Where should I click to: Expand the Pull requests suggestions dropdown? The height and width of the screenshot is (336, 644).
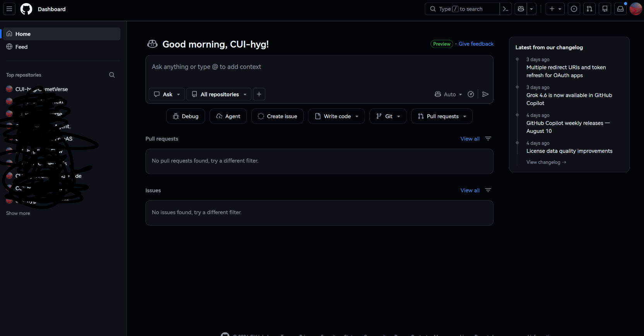(x=442, y=116)
